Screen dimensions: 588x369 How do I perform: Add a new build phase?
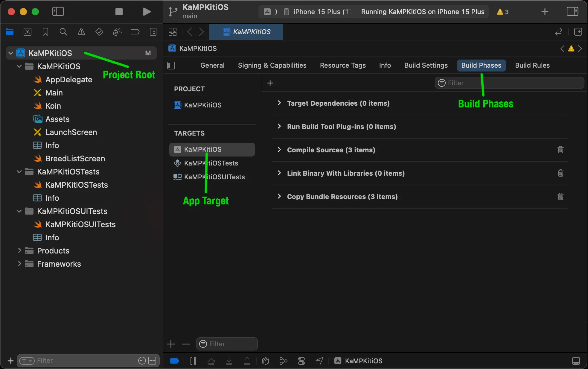coord(270,83)
